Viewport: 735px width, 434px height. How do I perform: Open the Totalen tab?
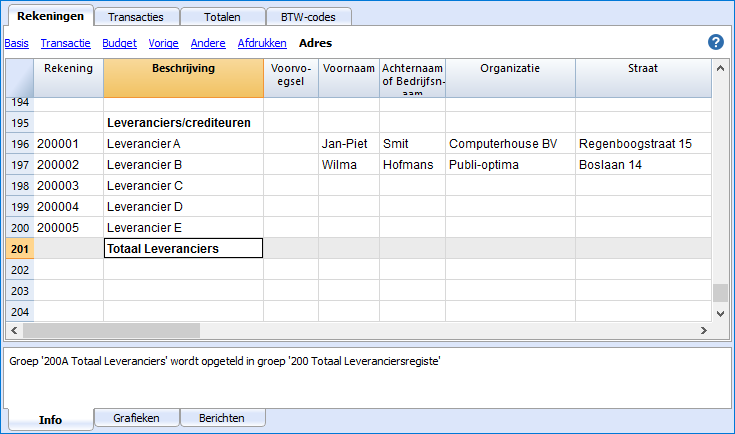click(222, 17)
